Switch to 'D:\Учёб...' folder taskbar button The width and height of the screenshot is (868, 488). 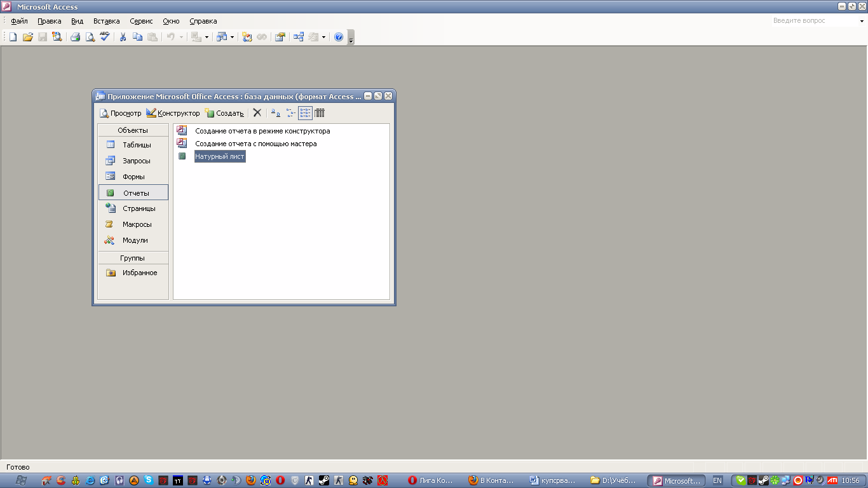point(614,481)
